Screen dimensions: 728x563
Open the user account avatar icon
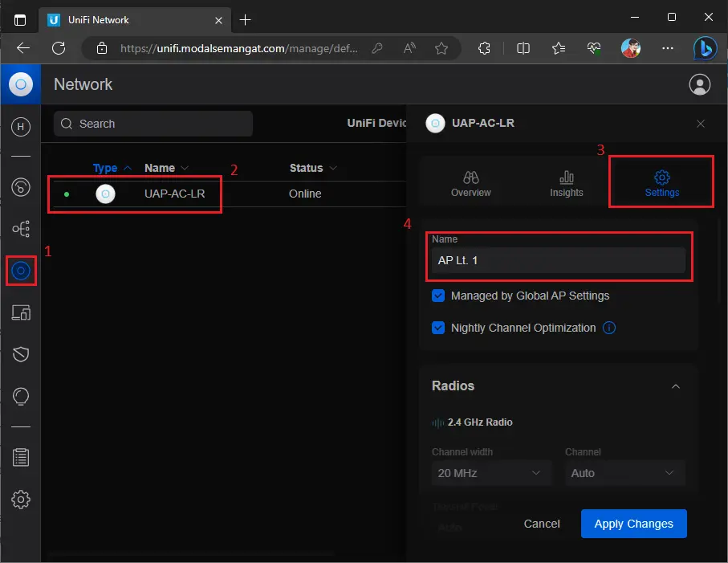click(x=700, y=84)
